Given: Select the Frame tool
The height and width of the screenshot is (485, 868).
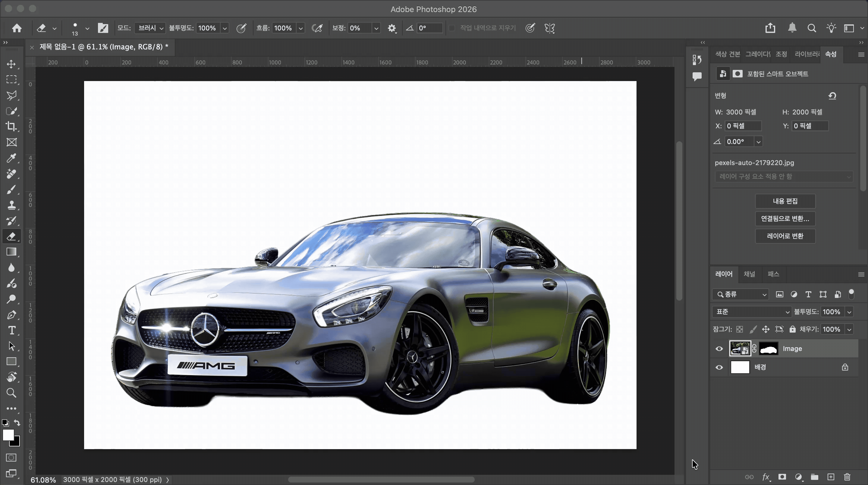Looking at the screenshot, I should 11,142.
